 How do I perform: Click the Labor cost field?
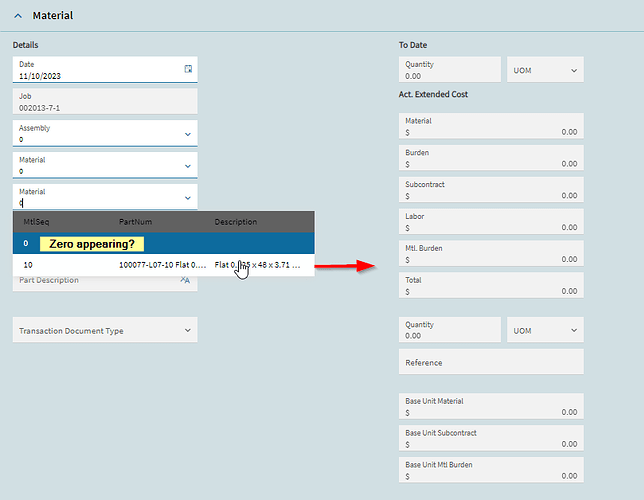coord(491,221)
